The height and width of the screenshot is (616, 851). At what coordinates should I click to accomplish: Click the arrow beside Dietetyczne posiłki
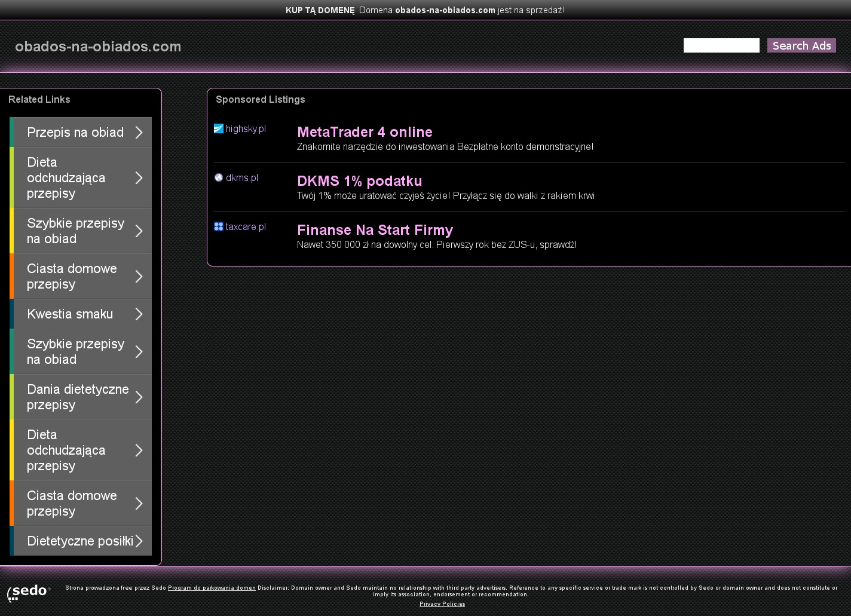click(x=139, y=541)
